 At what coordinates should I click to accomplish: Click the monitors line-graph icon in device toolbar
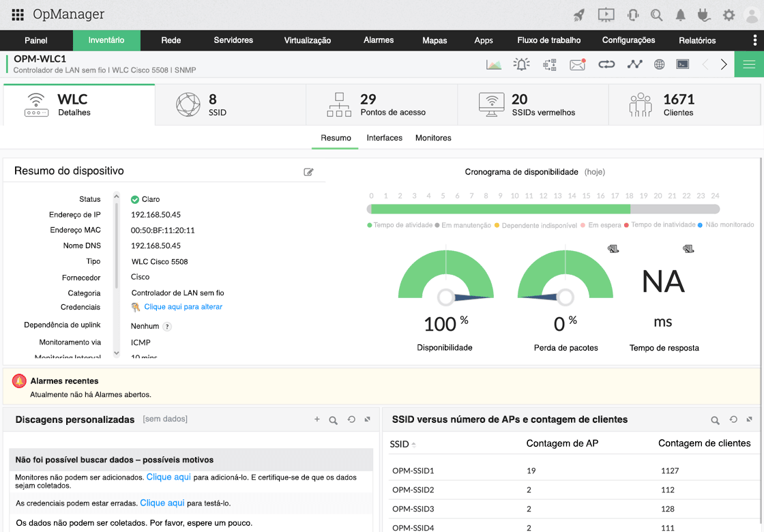635,63
